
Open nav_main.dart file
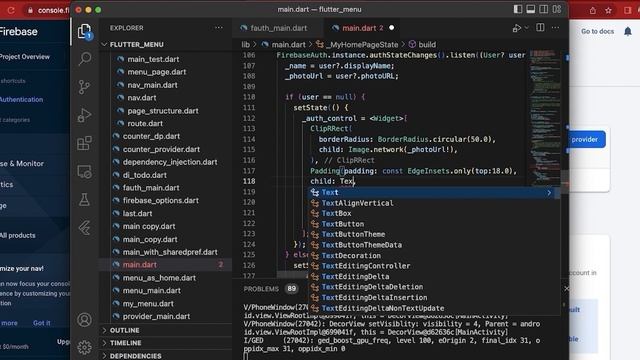(x=152, y=85)
